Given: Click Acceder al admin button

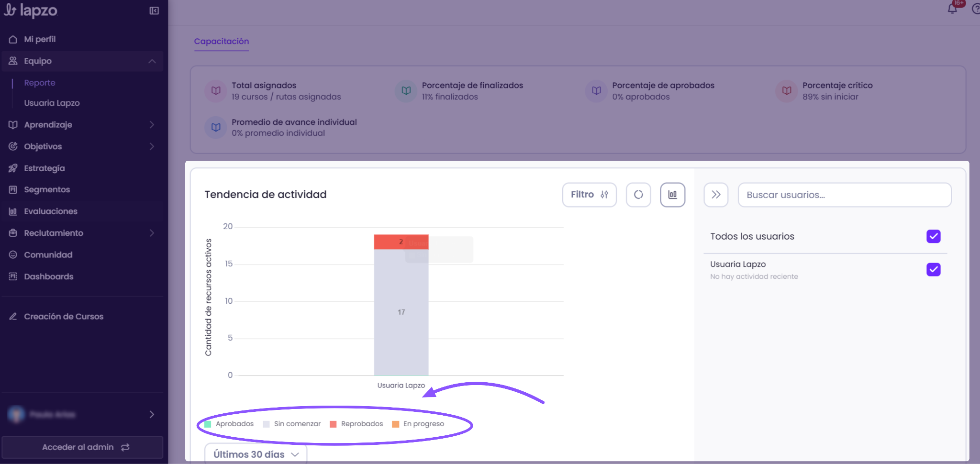Looking at the screenshot, I should [82, 447].
